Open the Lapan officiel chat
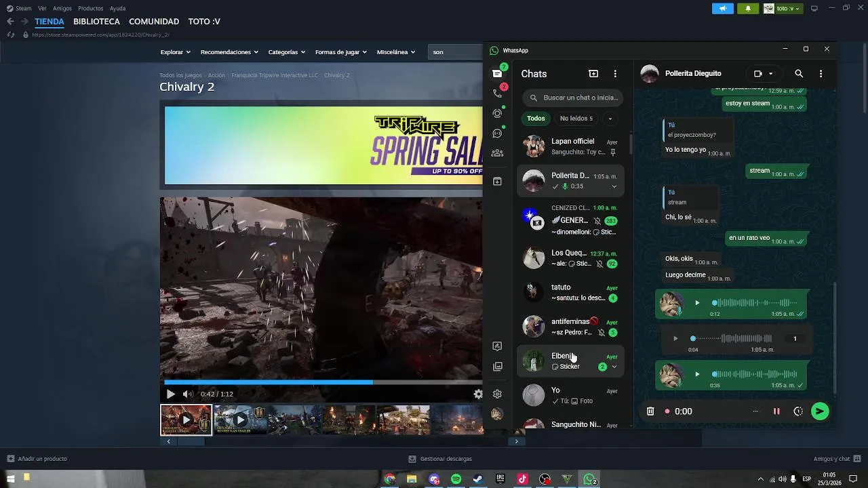 (570, 146)
